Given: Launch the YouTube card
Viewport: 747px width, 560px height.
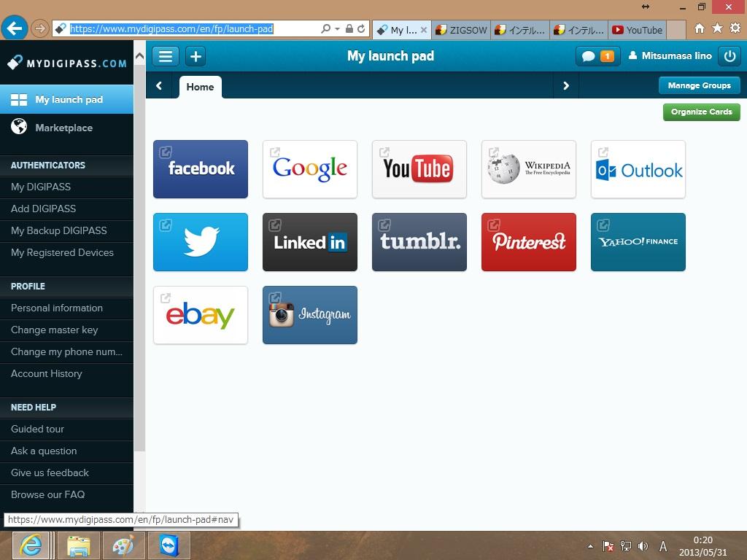Looking at the screenshot, I should 419,169.
